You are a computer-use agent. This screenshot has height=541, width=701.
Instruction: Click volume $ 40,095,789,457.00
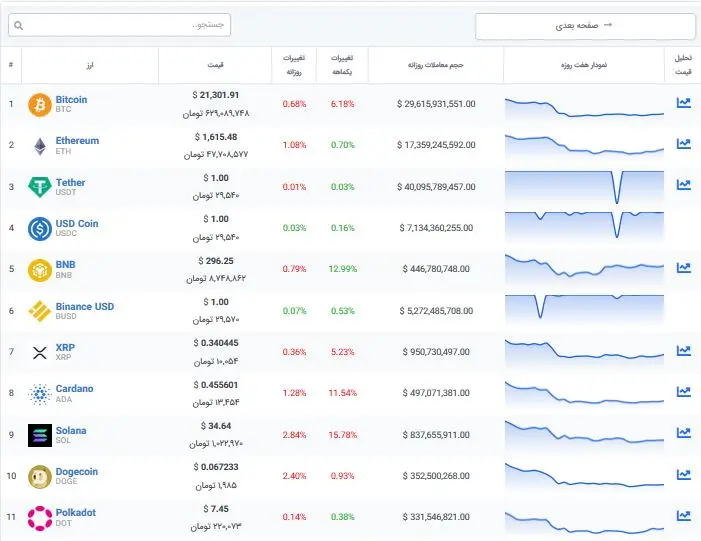click(436, 187)
